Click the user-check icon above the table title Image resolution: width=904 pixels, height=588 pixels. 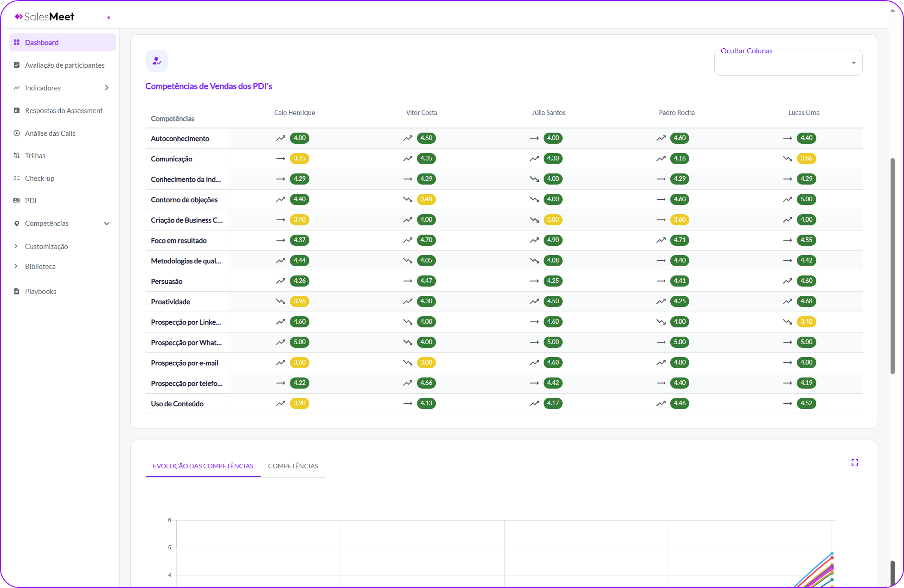tap(157, 61)
